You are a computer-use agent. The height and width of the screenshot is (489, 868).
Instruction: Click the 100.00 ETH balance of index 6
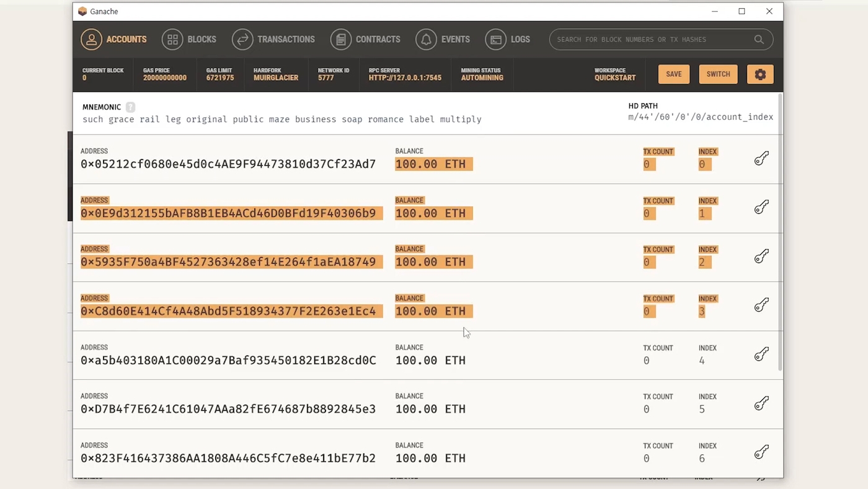(430, 458)
